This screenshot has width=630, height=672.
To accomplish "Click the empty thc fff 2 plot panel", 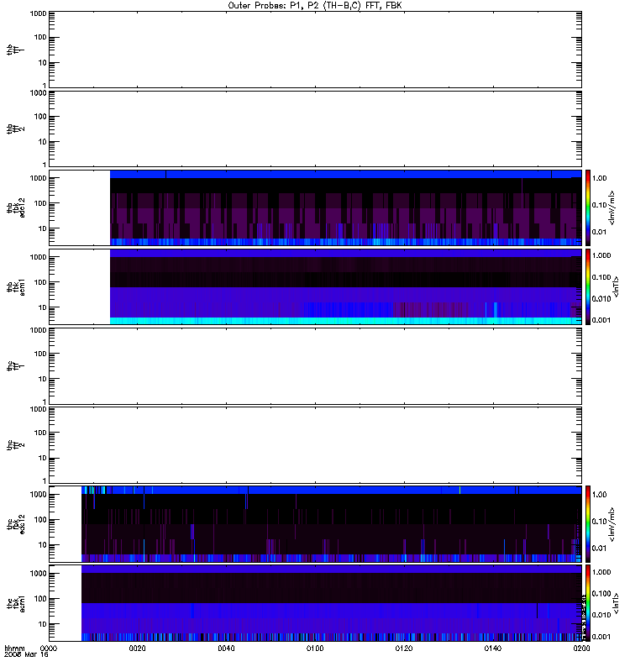I will 315,445.
